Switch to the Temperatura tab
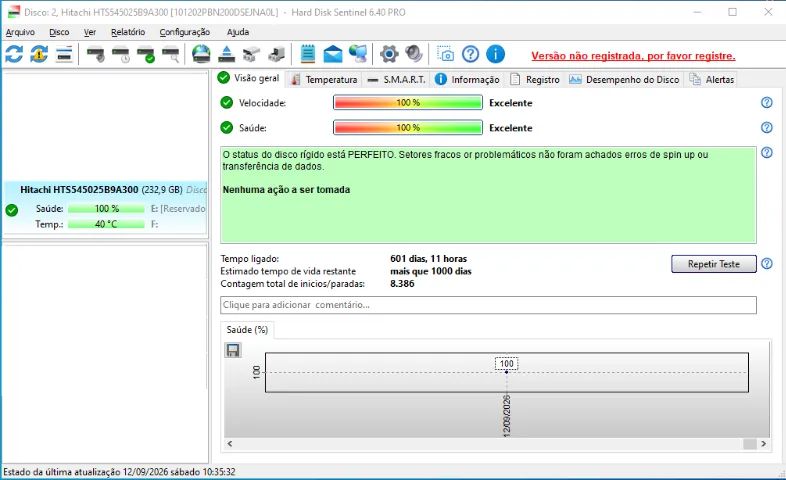This screenshot has width=786, height=480. pos(324,80)
